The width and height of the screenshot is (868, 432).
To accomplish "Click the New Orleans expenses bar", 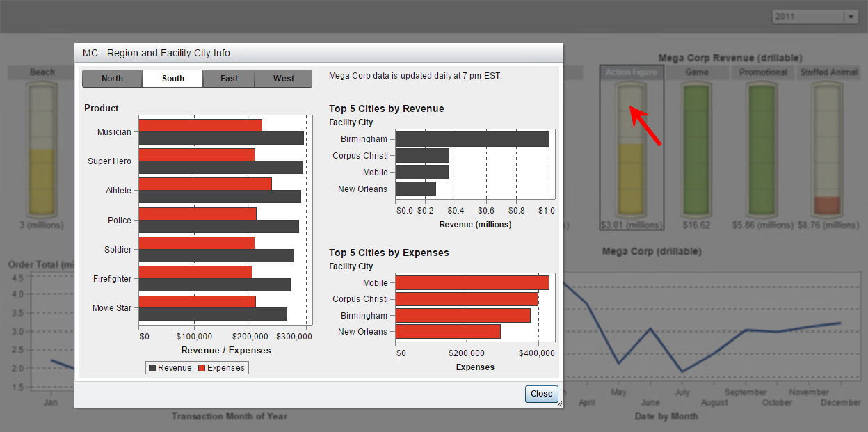I will (x=448, y=332).
